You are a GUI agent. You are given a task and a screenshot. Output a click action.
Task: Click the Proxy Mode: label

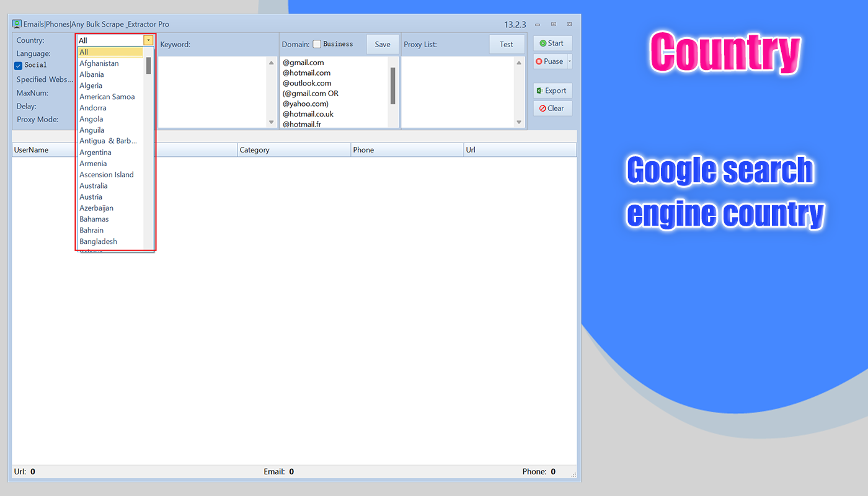coord(37,120)
